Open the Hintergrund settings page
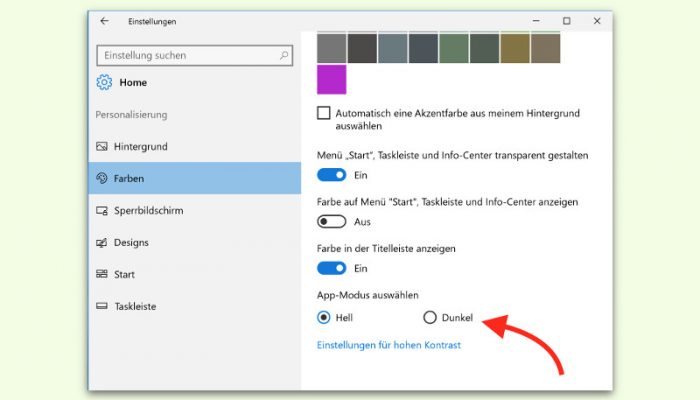This screenshot has width=700, height=400. pyautogui.click(x=195, y=146)
